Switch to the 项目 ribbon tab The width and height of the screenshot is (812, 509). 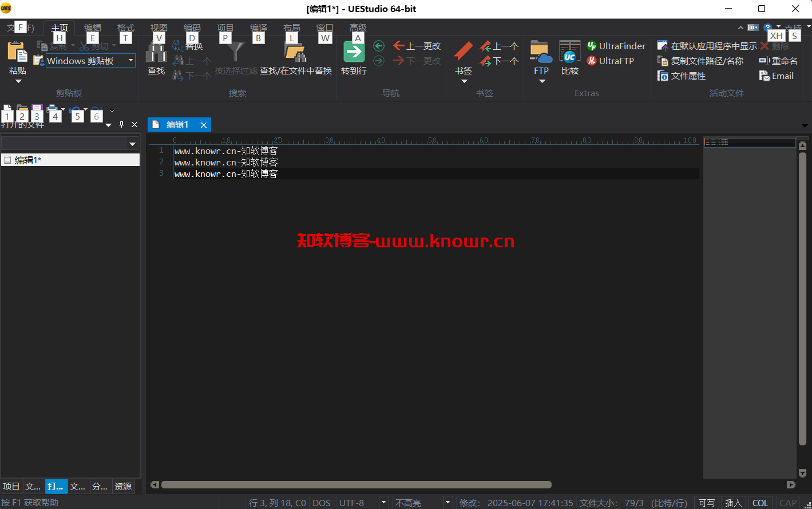click(225, 27)
